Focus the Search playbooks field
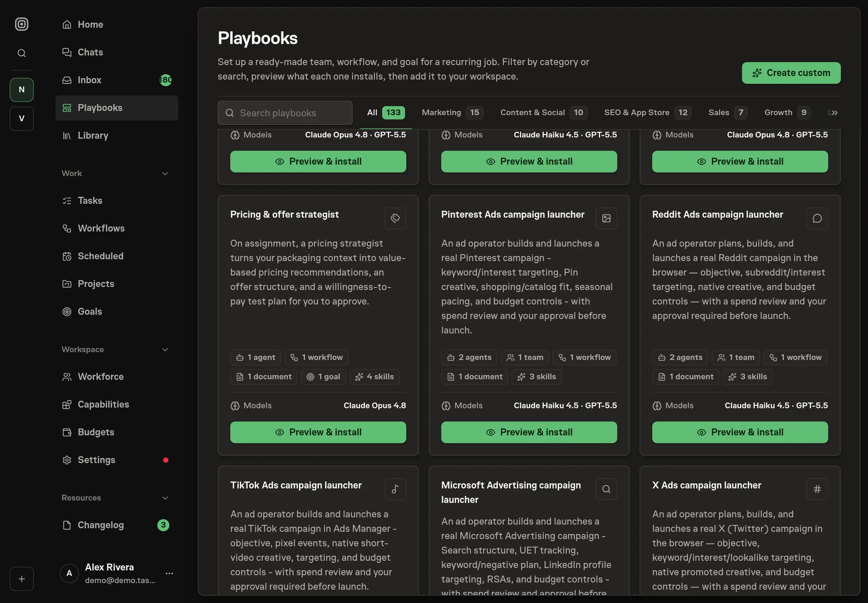 [x=285, y=113]
